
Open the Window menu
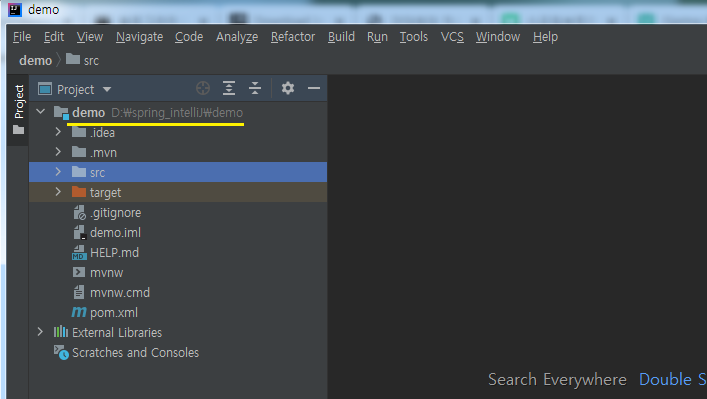coord(498,37)
